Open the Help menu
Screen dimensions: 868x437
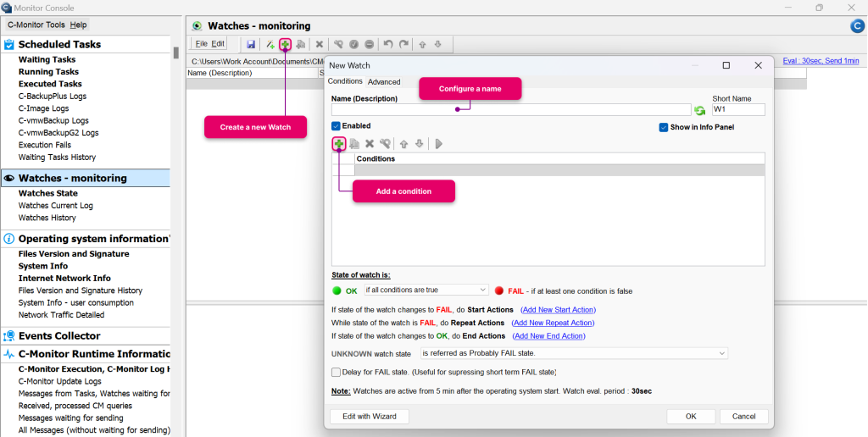pyautogui.click(x=78, y=25)
